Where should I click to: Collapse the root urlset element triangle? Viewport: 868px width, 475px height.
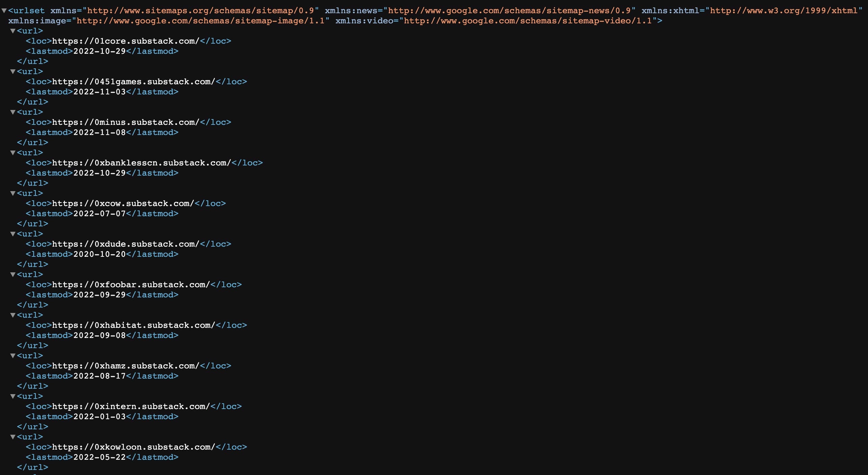(4, 11)
